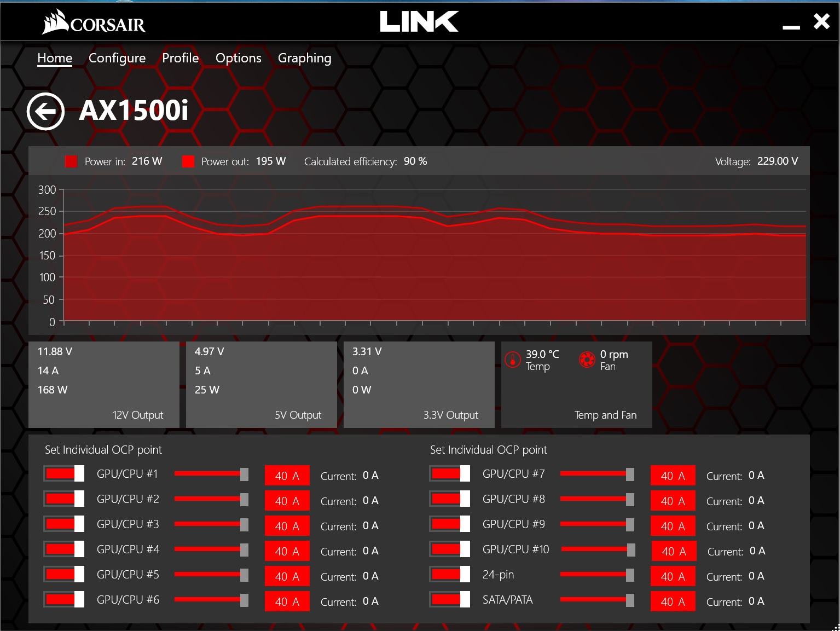The width and height of the screenshot is (840, 631).
Task: Click the 40 A field for GPU/CPU #3
Action: 287,526
